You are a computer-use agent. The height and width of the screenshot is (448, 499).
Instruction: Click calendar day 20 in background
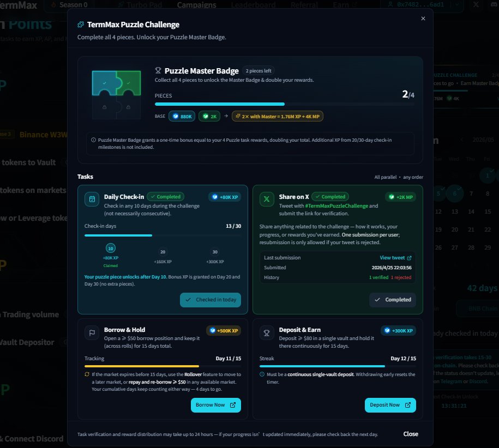tap(455, 229)
